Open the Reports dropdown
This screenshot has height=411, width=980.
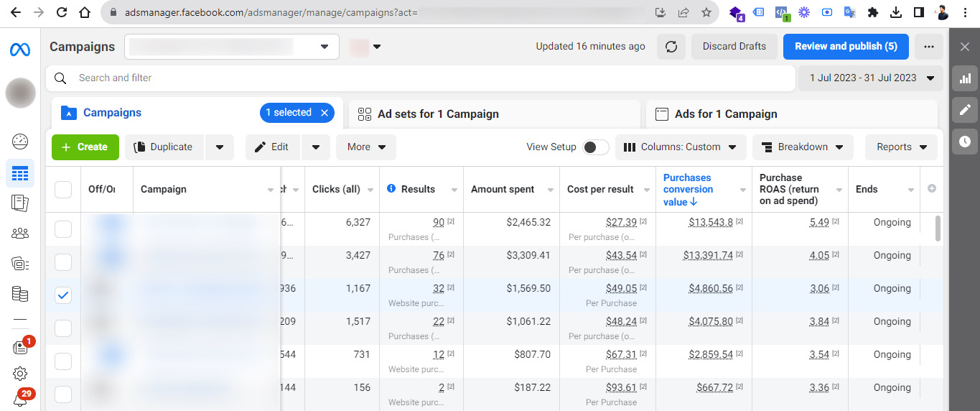pos(901,147)
